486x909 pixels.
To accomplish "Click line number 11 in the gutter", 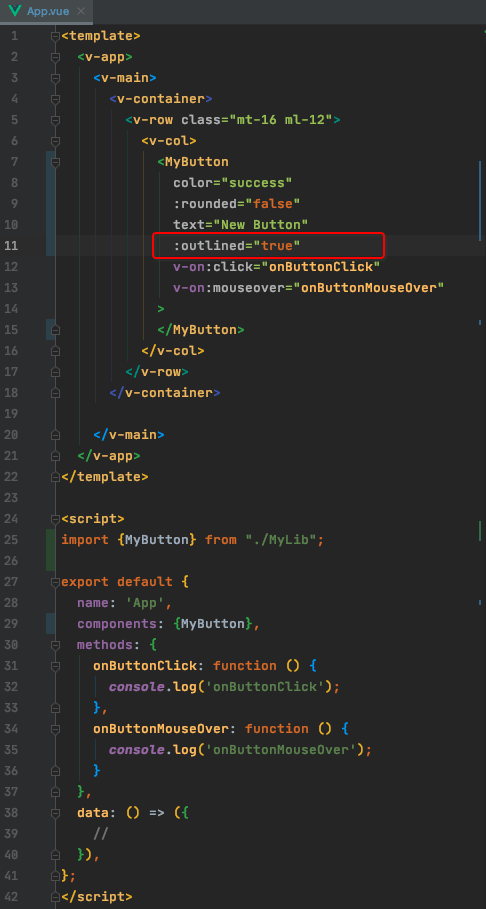I will pos(11,246).
